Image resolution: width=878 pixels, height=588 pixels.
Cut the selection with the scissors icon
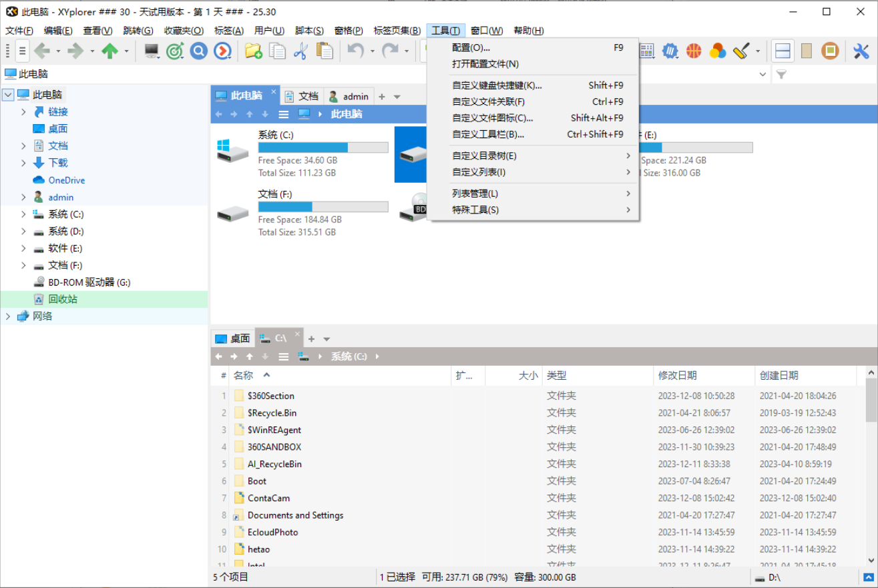[x=302, y=51]
